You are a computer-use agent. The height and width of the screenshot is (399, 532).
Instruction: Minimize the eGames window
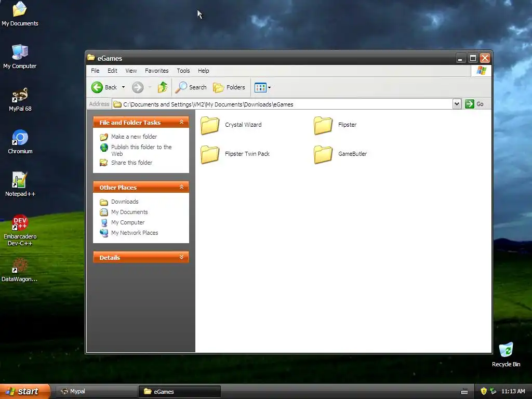(460, 58)
